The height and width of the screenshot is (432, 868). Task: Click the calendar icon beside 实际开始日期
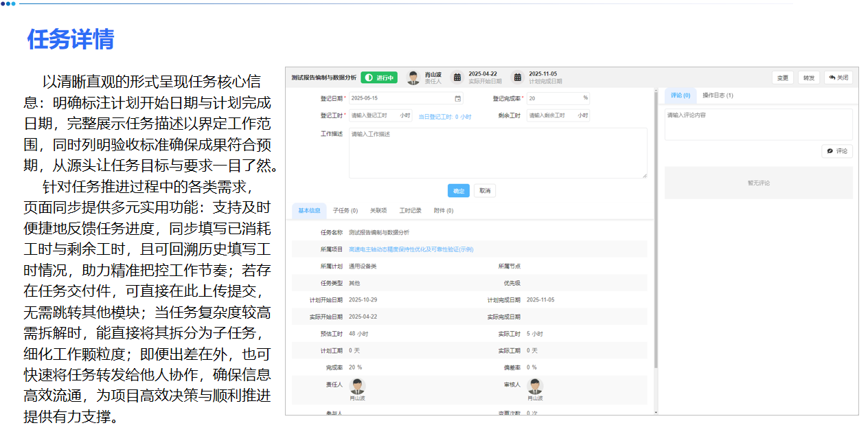[456, 78]
